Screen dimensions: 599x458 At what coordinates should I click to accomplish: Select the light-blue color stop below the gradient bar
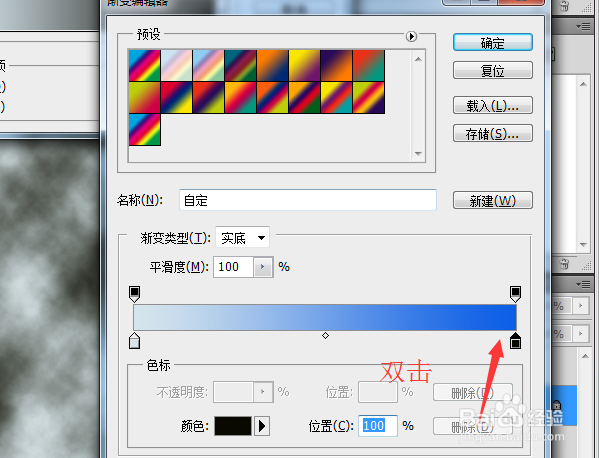click(x=134, y=341)
